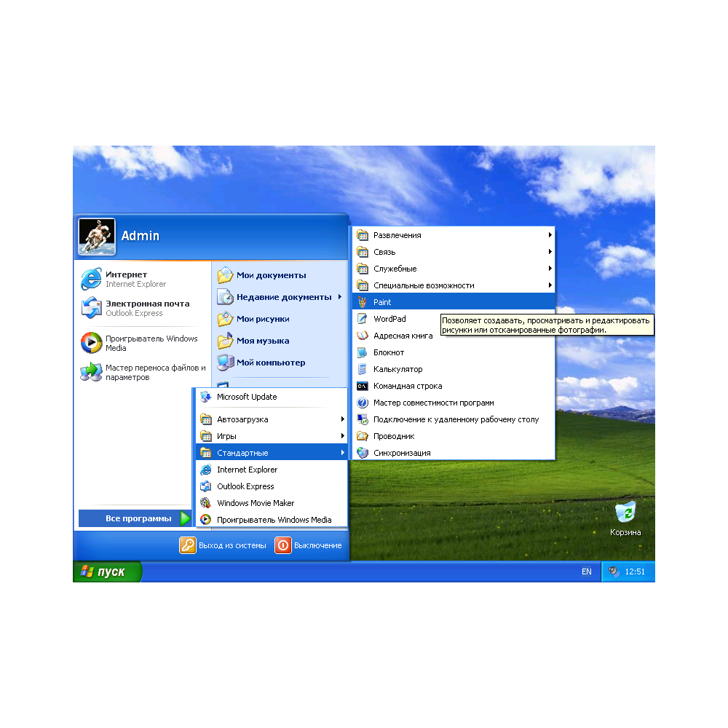728x728 pixels.
Task: Open Microsoft Update
Action: tap(272, 397)
